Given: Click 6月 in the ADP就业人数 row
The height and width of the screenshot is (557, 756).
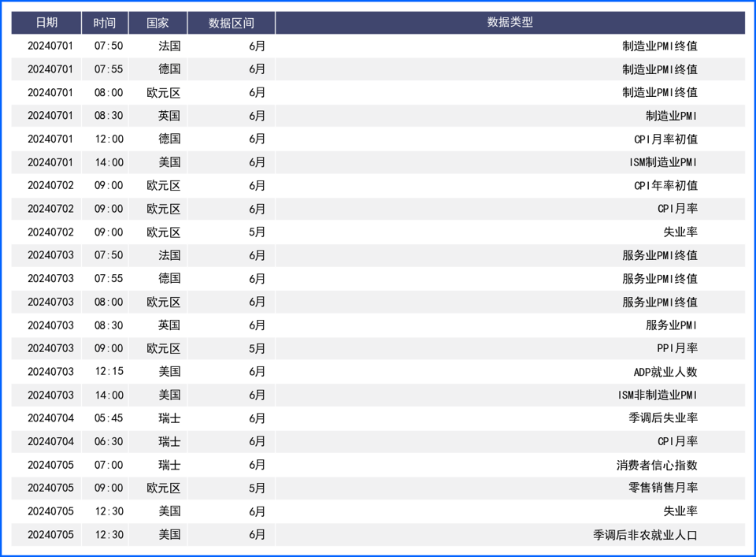Looking at the screenshot, I should 257,372.
